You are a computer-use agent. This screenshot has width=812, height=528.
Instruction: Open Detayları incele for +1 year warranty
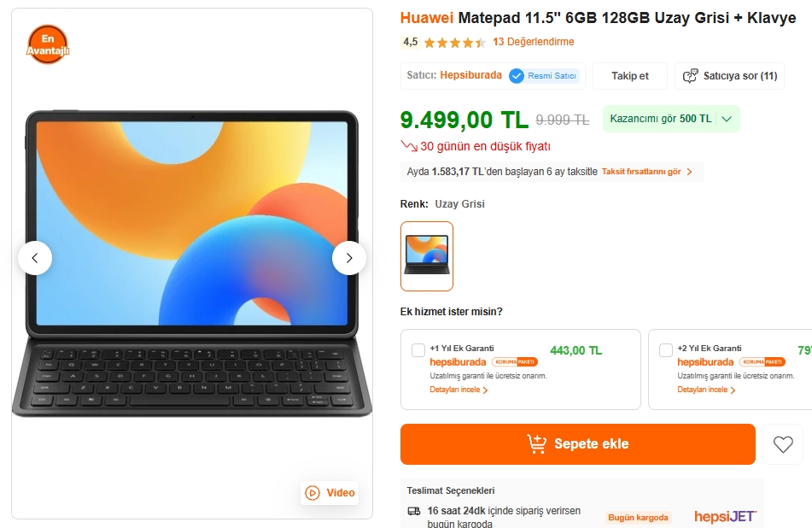click(459, 390)
